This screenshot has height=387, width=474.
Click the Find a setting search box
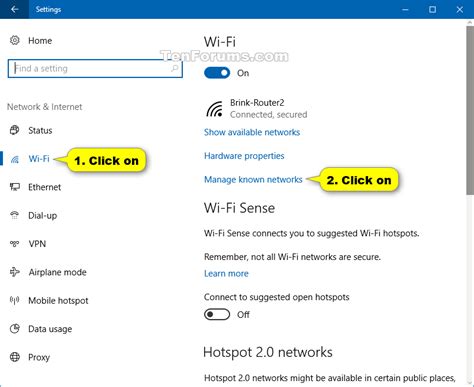click(x=95, y=69)
